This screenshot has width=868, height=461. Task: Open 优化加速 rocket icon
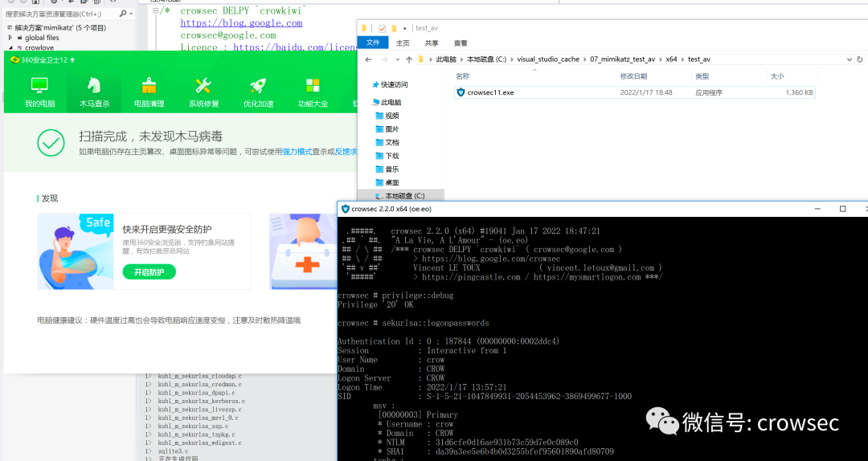pos(258,85)
